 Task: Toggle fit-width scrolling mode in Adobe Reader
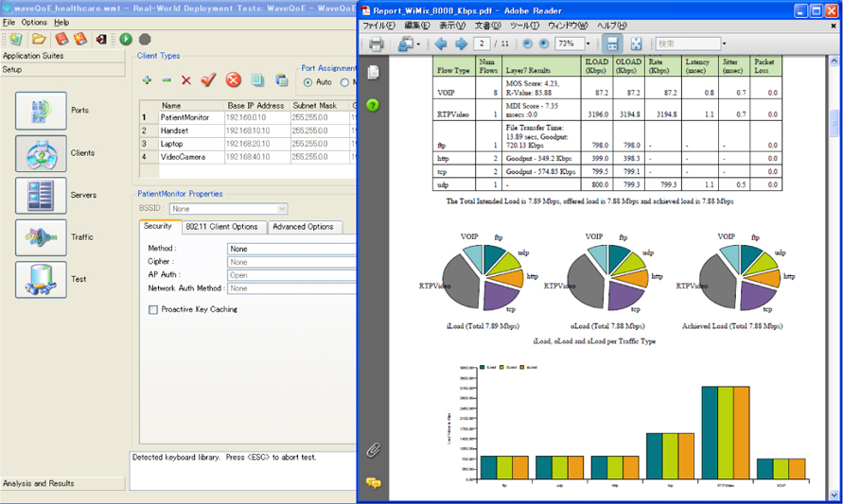pos(612,43)
